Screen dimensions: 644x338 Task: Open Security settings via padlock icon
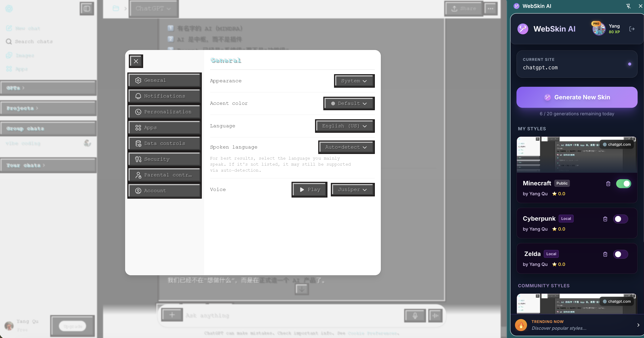[138, 159]
